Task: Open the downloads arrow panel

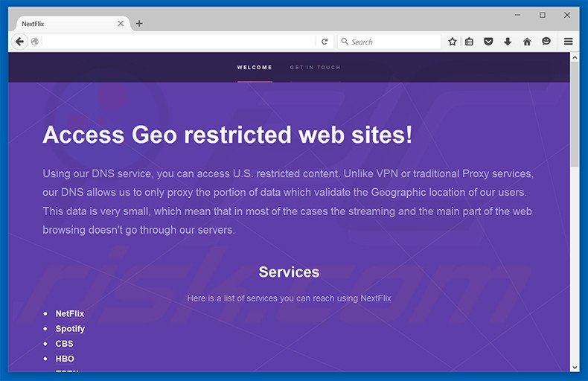Action: click(508, 42)
